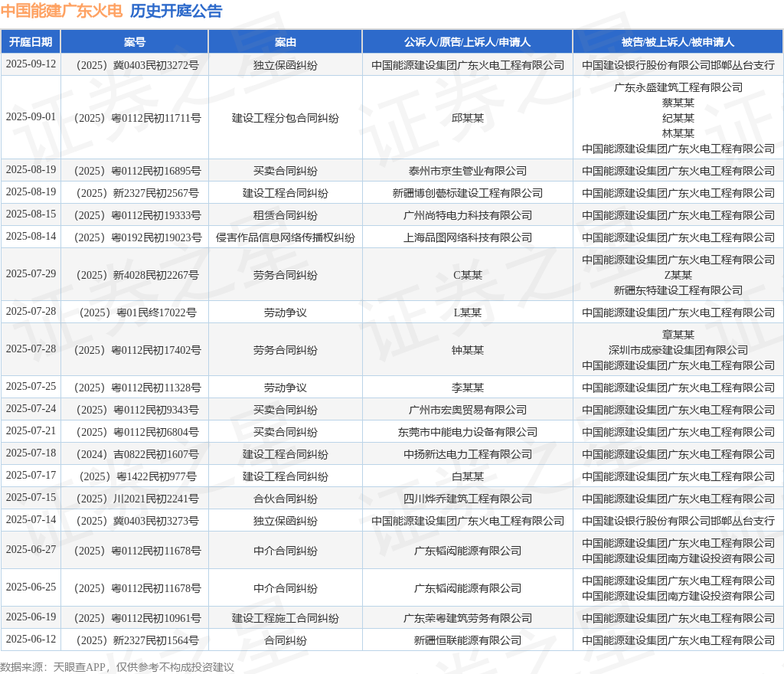Viewport: 784px width, 674px height.
Task: Click defendant Z某某
Action: click(x=678, y=275)
